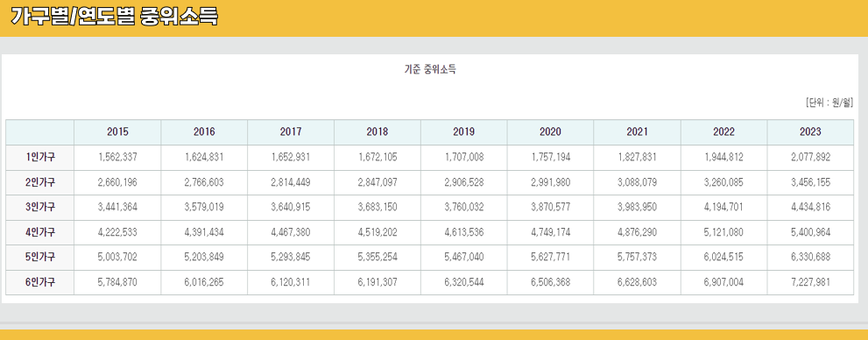Image resolution: width=868 pixels, height=340 pixels.
Task: Click the [단위 : 원/월] unit note
Action: click(829, 103)
